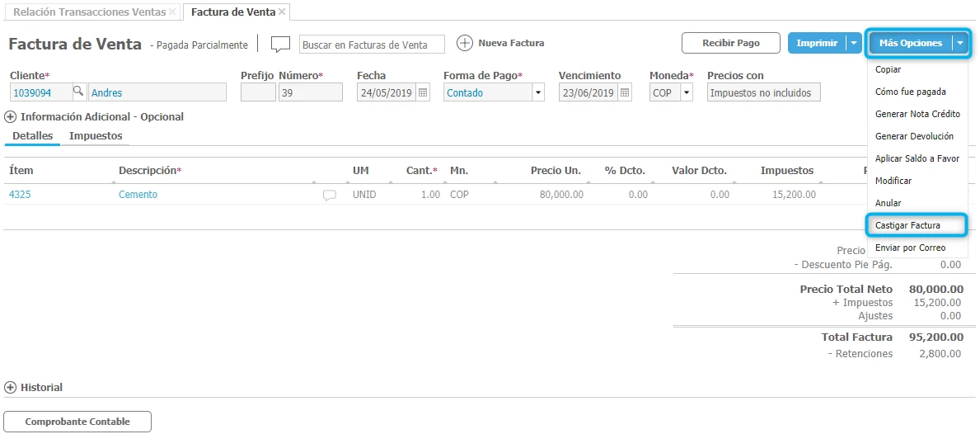Click the comment bubble icon beside invoice status

(281, 44)
